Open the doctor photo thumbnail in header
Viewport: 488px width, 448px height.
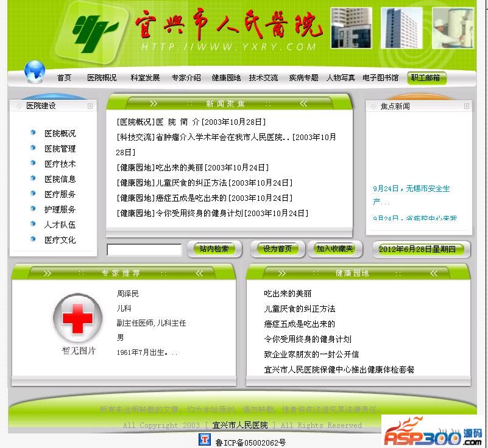click(x=453, y=28)
